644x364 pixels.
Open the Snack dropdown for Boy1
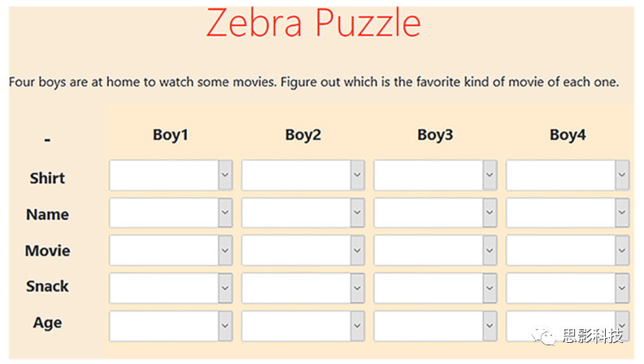coord(171,288)
